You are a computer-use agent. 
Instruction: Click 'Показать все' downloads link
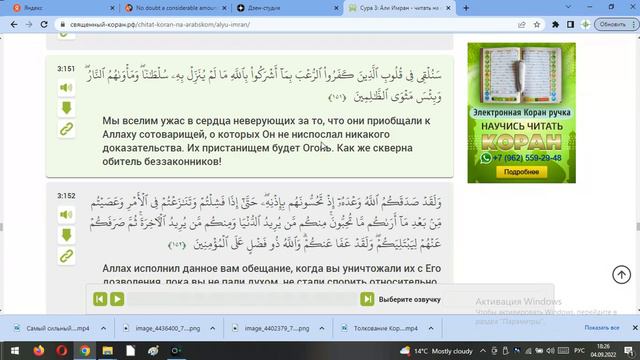(x=602, y=328)
